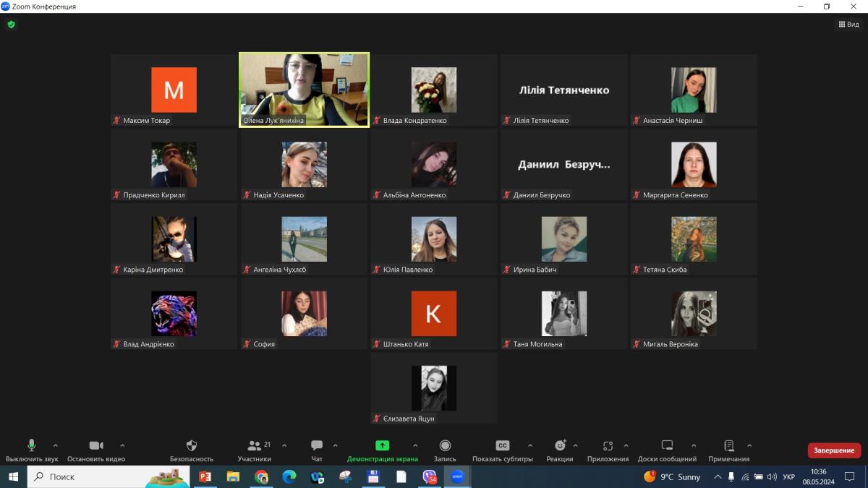Screen dimensions: 868x488
Task: Open PowerPoint from the Windows taskbar
Action: coord(205,477)
